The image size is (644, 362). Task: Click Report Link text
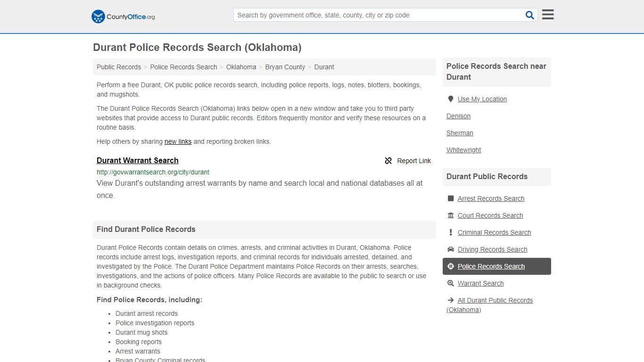[x=414, y=161]
